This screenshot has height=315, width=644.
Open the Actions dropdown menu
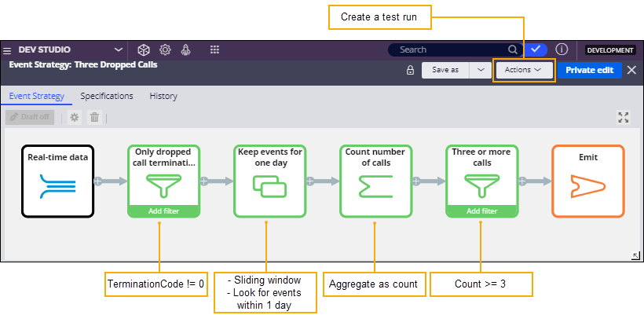[524, 70]
